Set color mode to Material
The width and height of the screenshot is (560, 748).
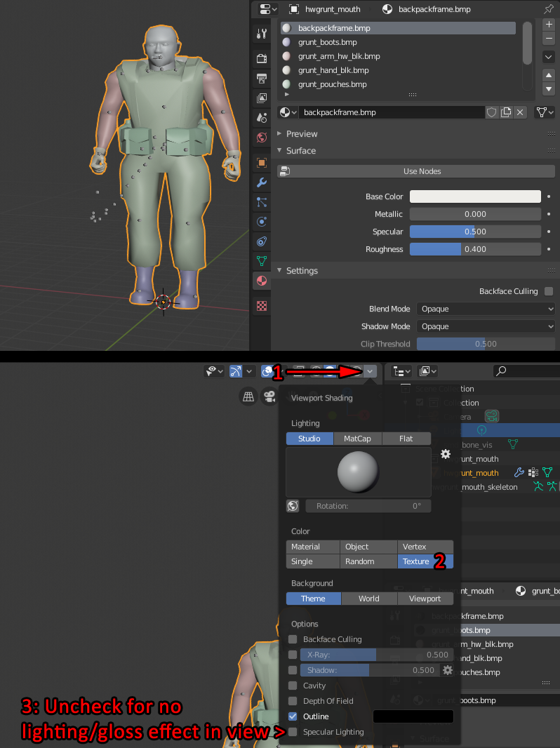click(x=312, y=547)
